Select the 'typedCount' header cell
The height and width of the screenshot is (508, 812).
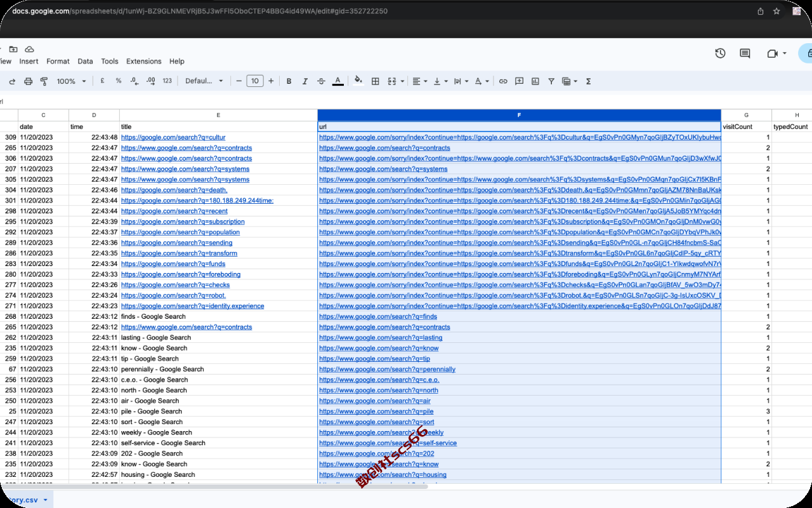pyautogui.click(x=791, y=126)
